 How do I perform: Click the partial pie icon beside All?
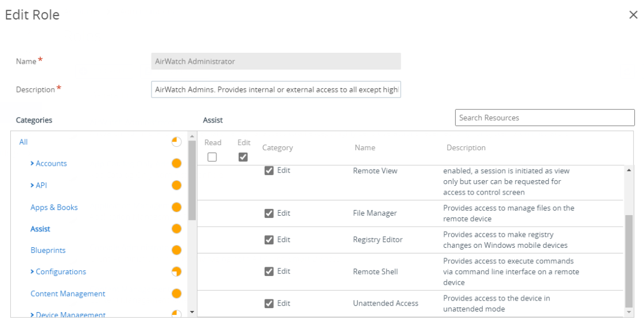[x=176, y=142]
